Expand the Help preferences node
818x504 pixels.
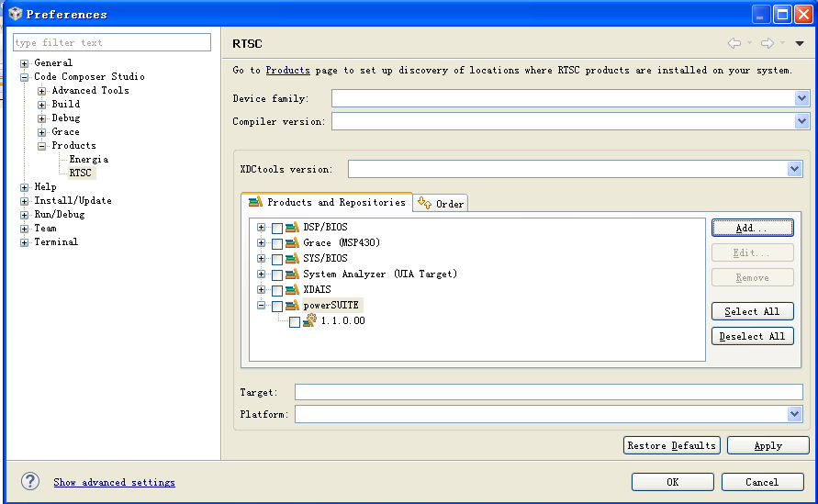point(24,187)
